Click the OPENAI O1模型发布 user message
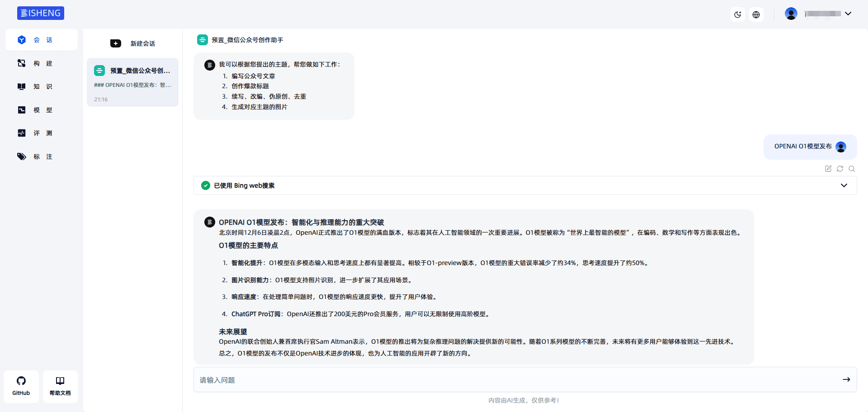The width and height of the screenshot is (868, 412). tap(803, 146)
